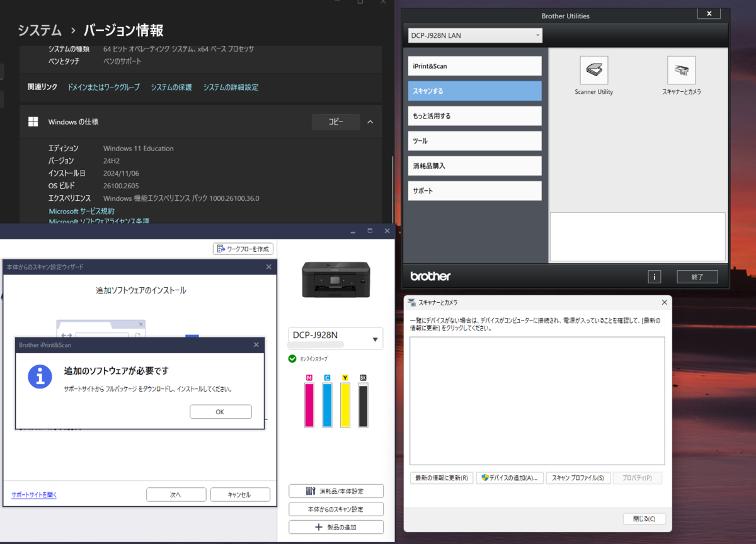Click the description box in Brother Utilities

[638, 237]
